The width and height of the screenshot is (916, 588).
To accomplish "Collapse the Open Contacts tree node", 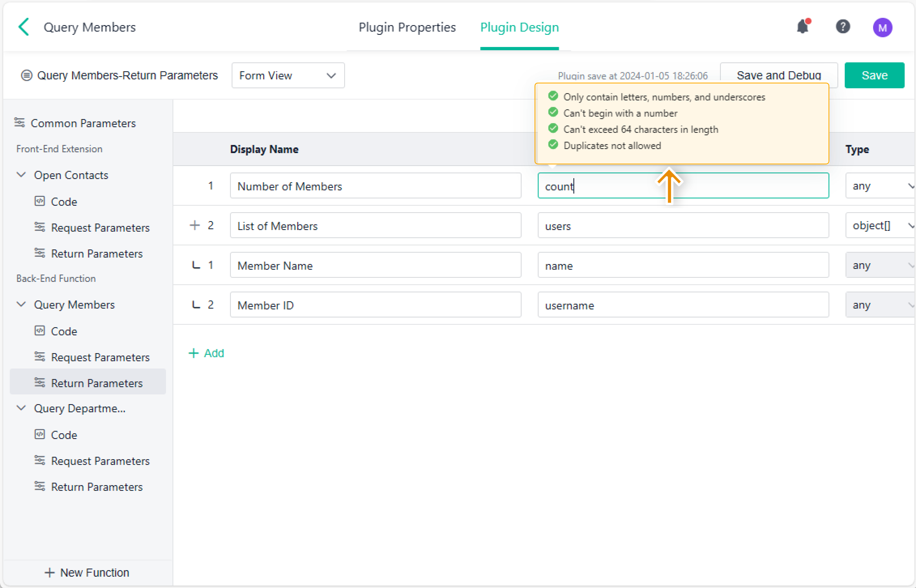I will tap(21, 175).
